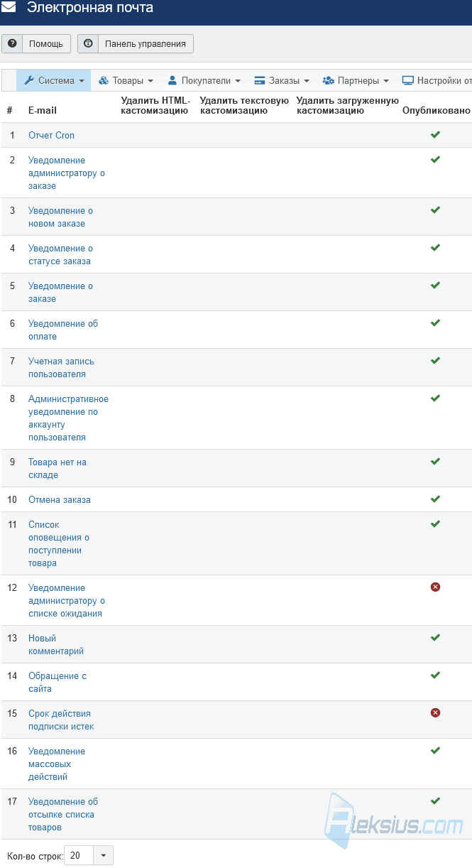Open the Товара нет на складе template link
This screenshot has height=868, width=472.
tap(57, 468)
